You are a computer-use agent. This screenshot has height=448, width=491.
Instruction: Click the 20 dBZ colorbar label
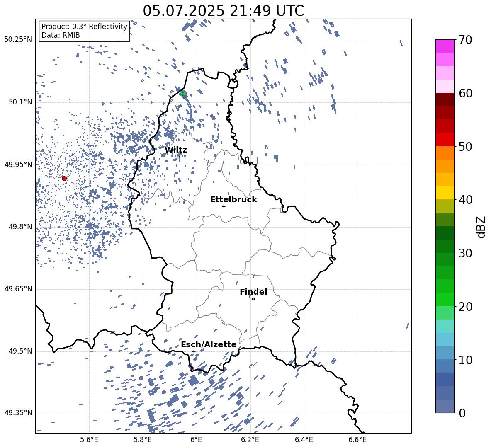click(x=465, y=306)
